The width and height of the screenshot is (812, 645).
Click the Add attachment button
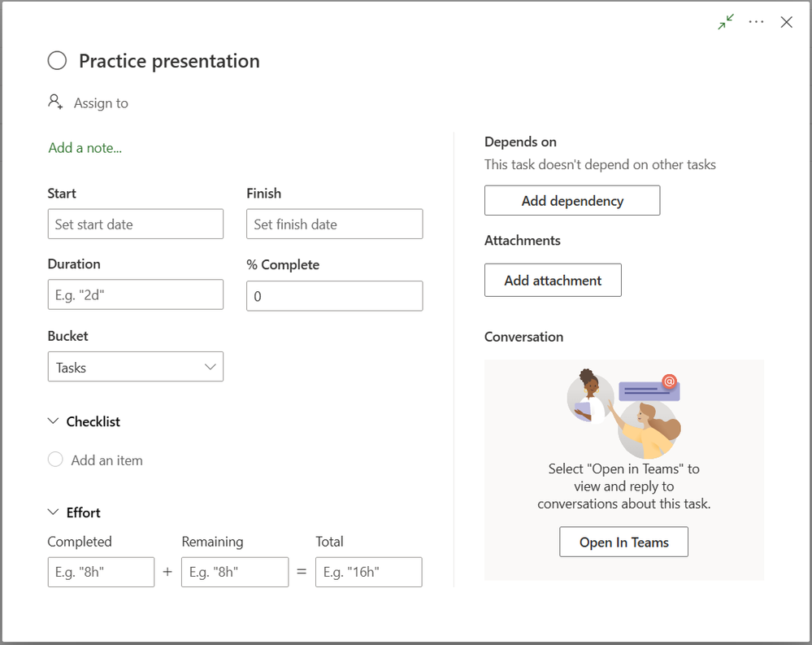point(553,280)
